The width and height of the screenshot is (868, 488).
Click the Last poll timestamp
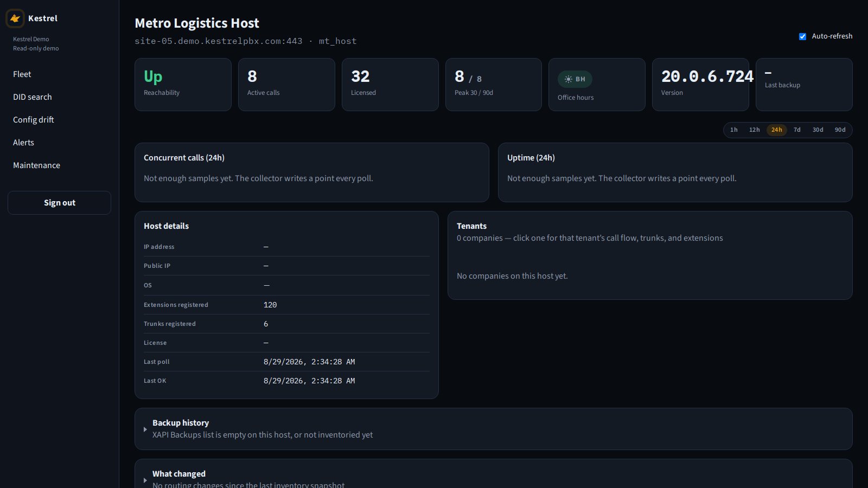pyautogui.click(x=309, y=362)
